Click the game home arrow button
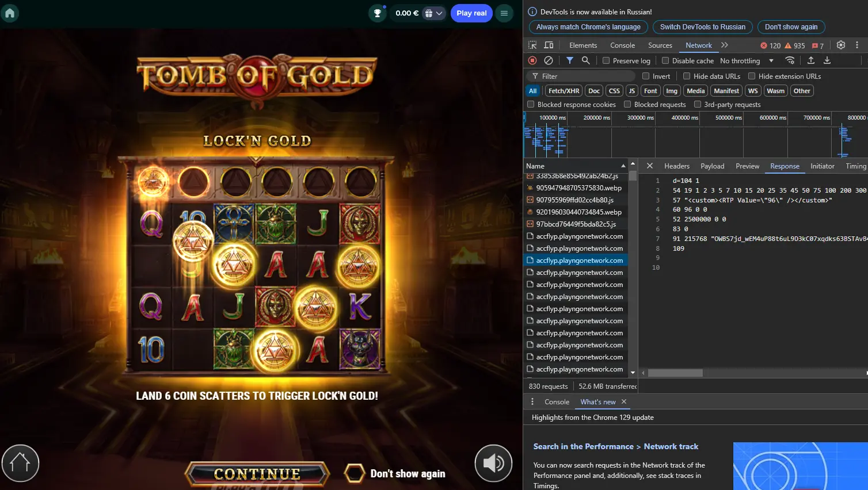The image size is (868, 490). (20, 463)
